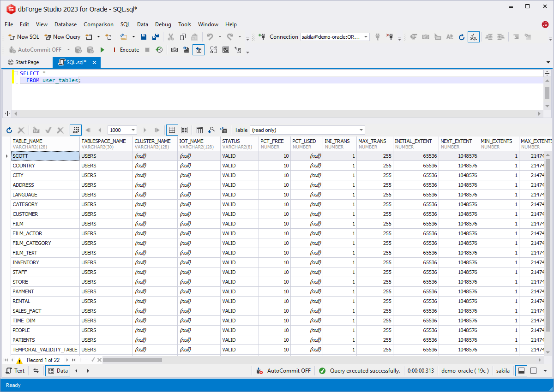Toggle card view mode button

(184, 130)
